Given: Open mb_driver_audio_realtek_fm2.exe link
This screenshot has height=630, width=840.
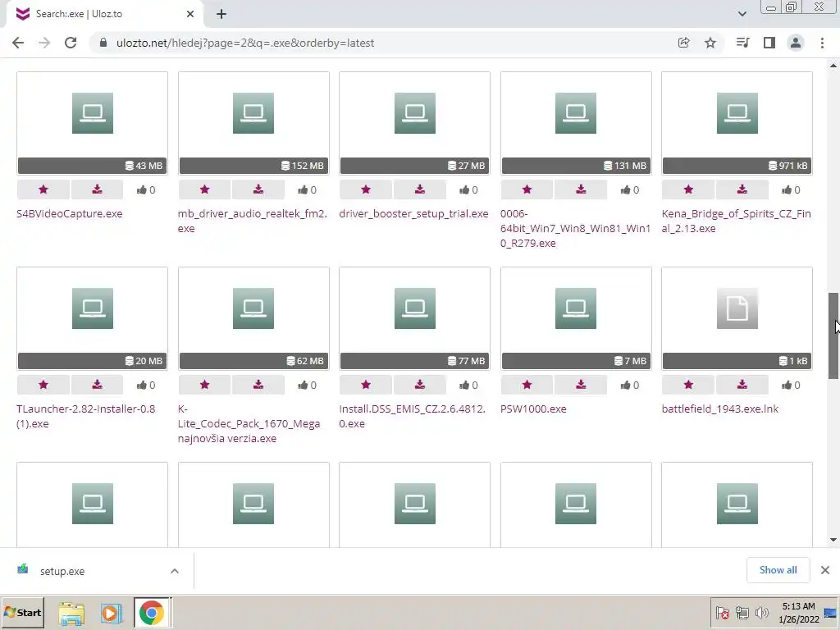Looking at the screenshot, I should [253, 221].
